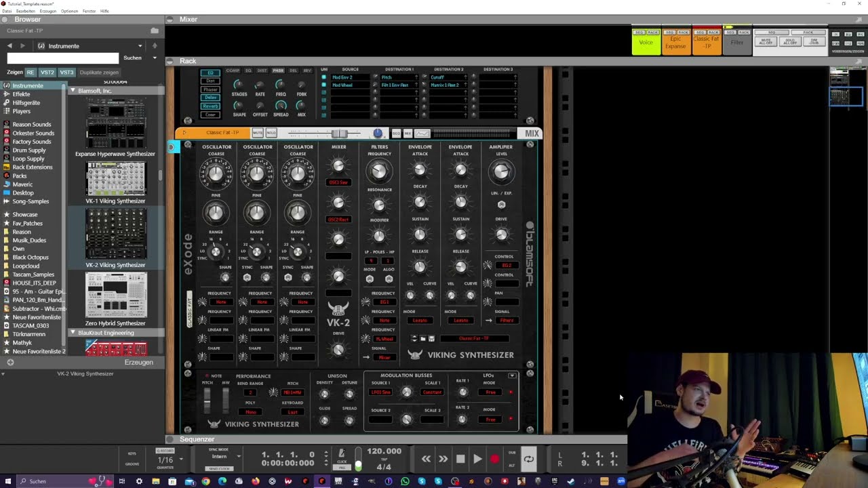Click the Send Clock button in the transport
This screenshot has width=868, height=488.
(x=219, y=469)
